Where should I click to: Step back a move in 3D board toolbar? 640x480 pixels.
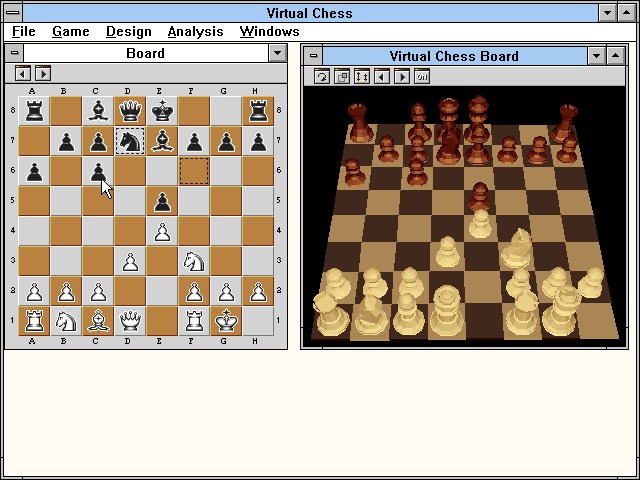(382, 76)
